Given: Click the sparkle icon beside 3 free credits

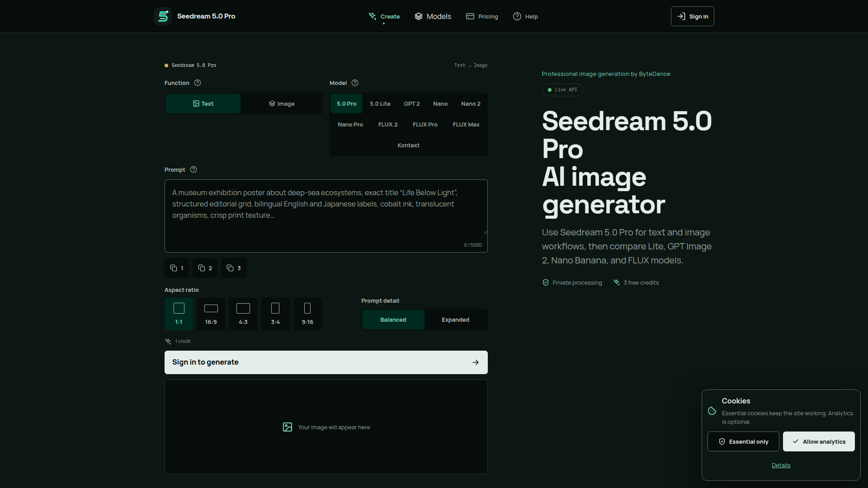Looking at the screenshot, I should coord(617,282).
